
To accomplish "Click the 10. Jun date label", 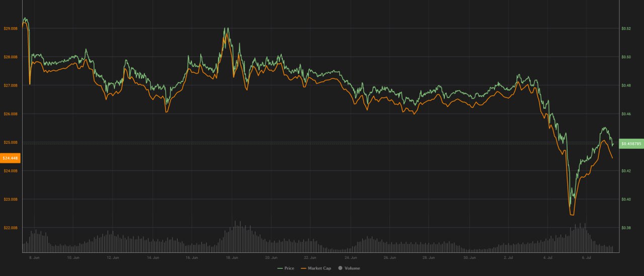I will (73, 257).
